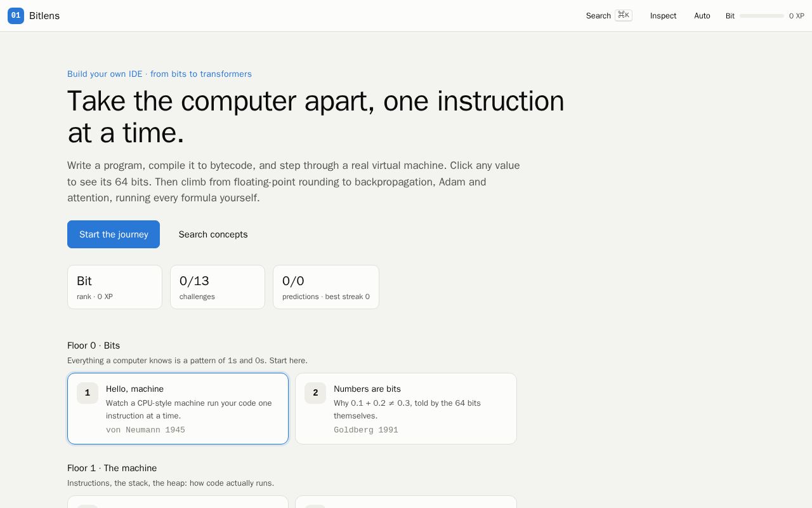The height and width of the screenshot is (508, 812).
Task: Click the ⌘K shortcut badge
Action: click(x=624, y=15)
